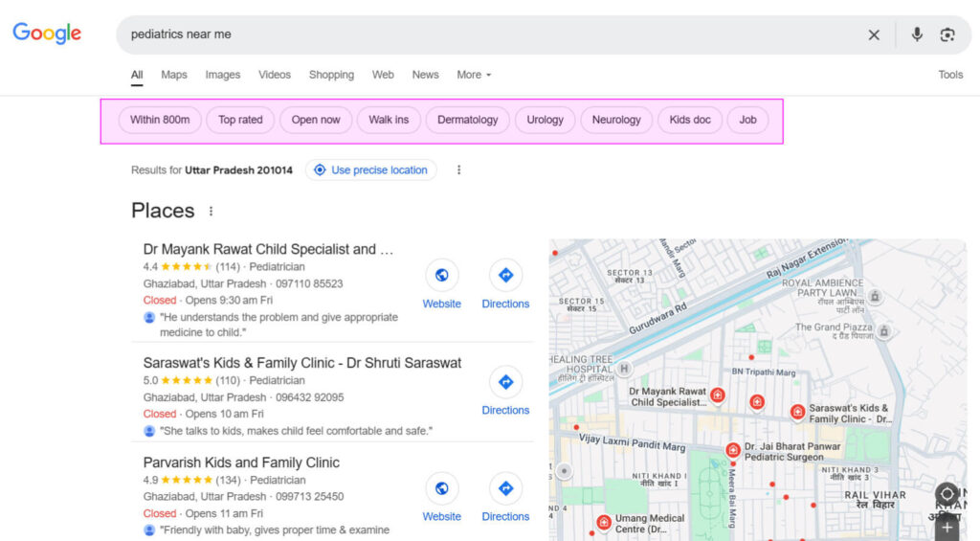Start voice search with microphone icon
Screen dimensions: 980x541
(x=916, y=34)
